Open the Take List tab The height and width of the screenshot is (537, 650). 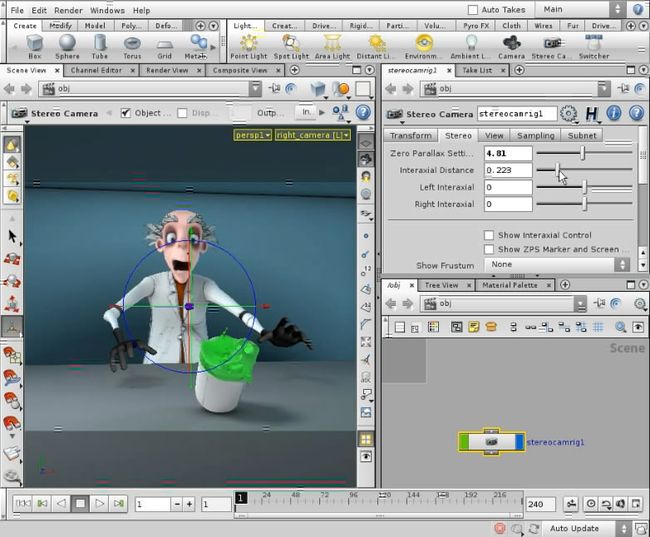click(477, 70)
